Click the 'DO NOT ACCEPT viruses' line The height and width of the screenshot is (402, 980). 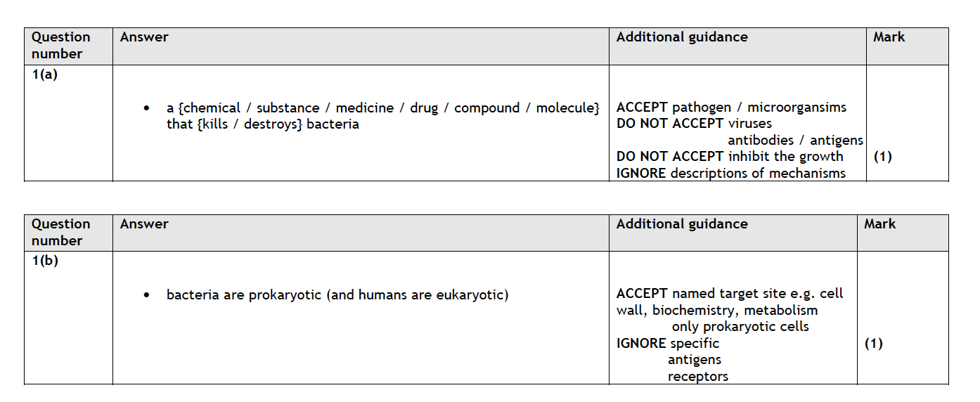[x=693, y=124]
